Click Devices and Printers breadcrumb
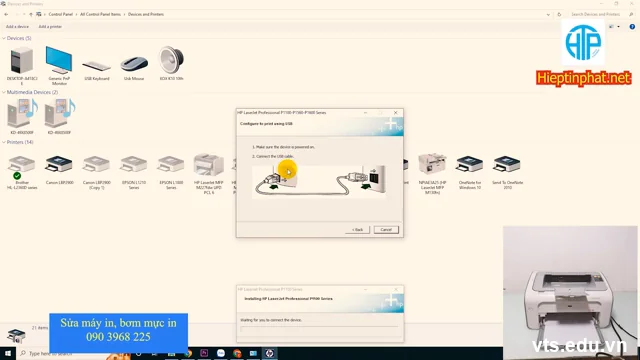 tap(146, 14)
